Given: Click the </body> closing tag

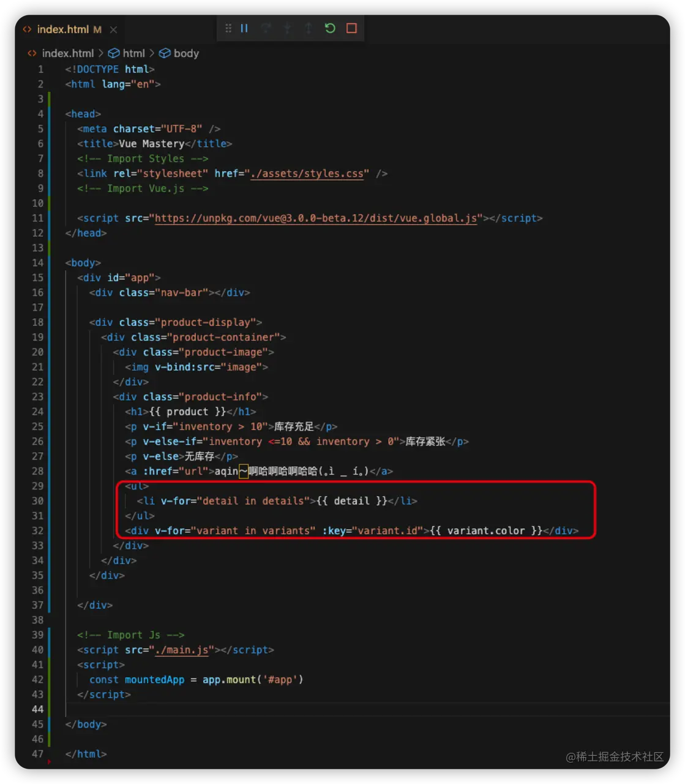Looking at the screenshot, I should click(86, 725).
